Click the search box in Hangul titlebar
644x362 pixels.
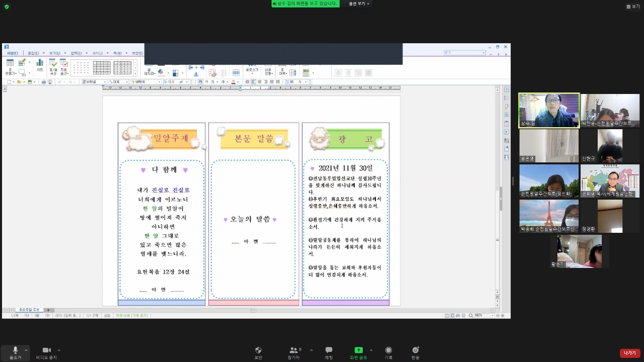click(x=464, y=52)
